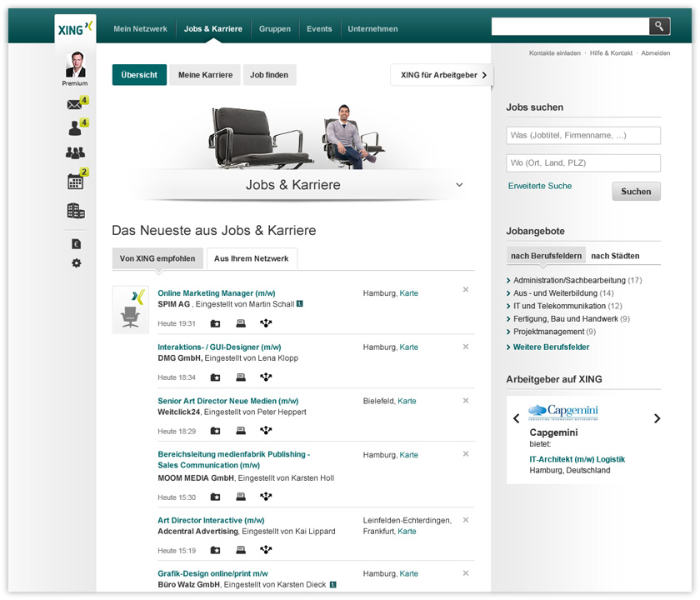Click the XING logo
The height and width of the screenshot is (600, 700).
(x=75, y=28)
